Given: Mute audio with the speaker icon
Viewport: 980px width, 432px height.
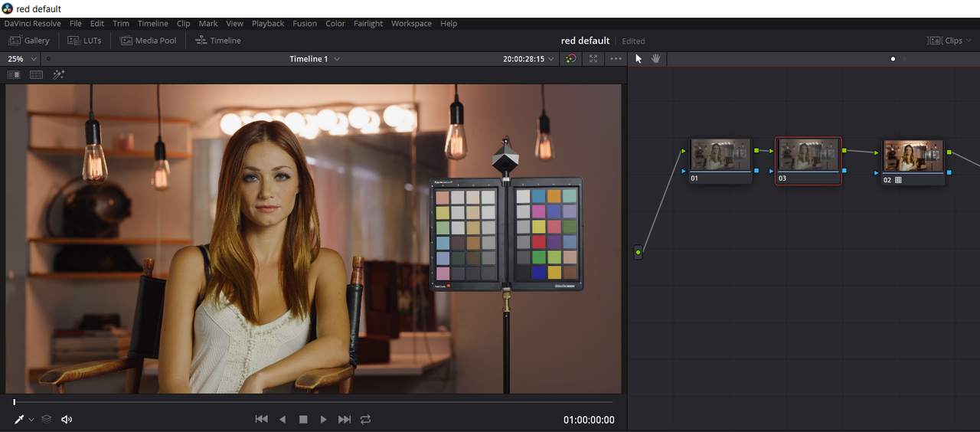Looking at the screenshot, I should pyautogui.click(x=67, y=419).
